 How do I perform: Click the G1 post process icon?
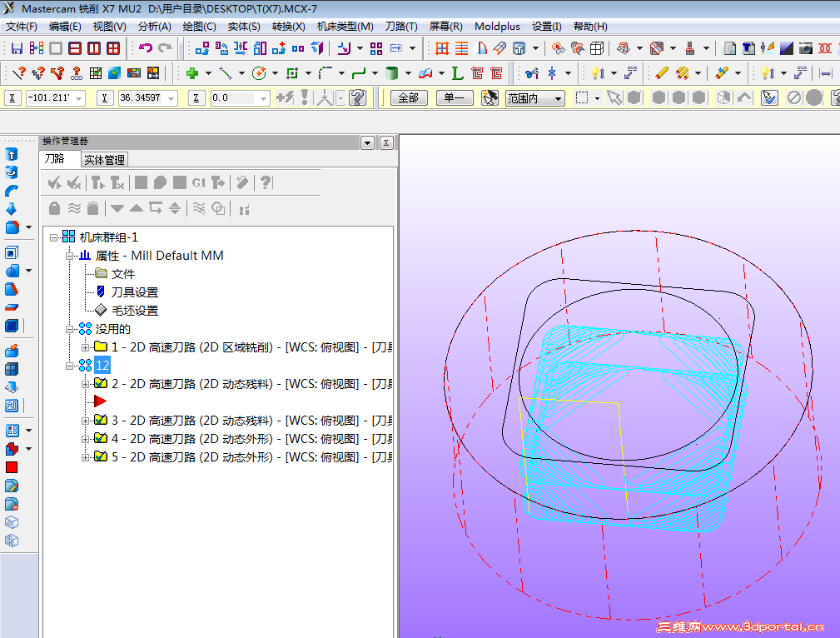click(x=199, y=183)
